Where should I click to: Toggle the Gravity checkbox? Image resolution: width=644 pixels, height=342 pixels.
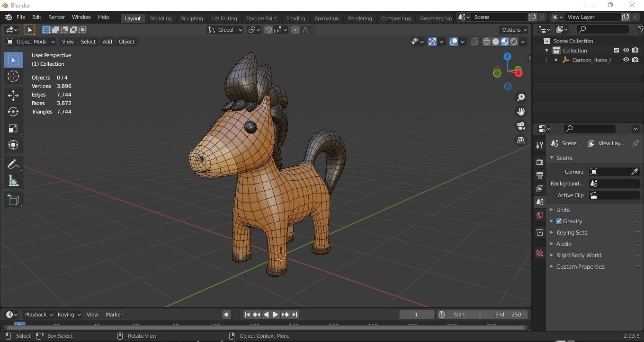[x=559, y=221]
